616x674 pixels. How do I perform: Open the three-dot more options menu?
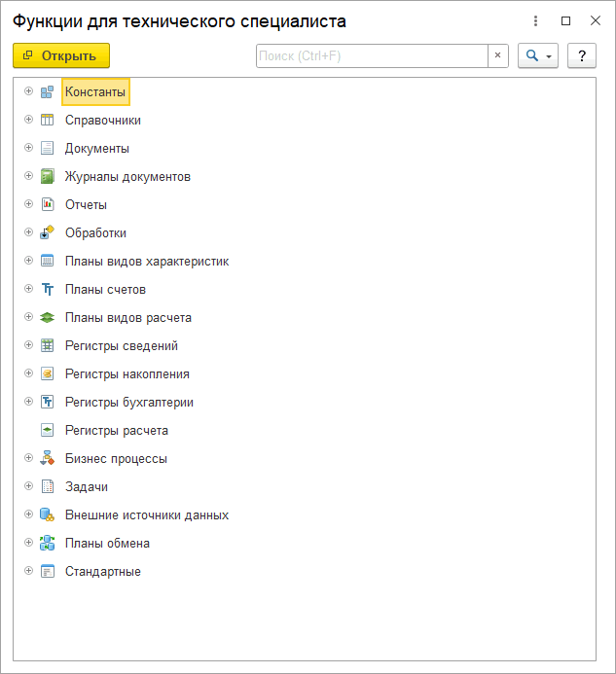535,20
